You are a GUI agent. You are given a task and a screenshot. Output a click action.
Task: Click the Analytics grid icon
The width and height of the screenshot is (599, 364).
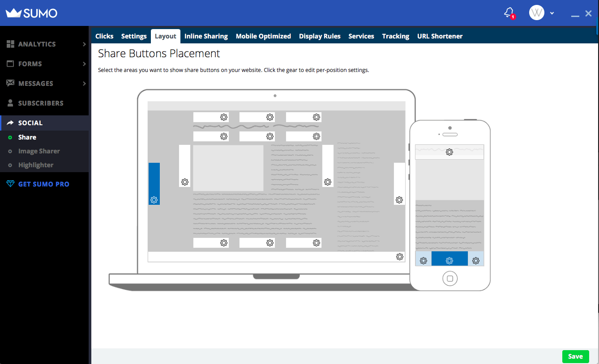tap(10, 44)
